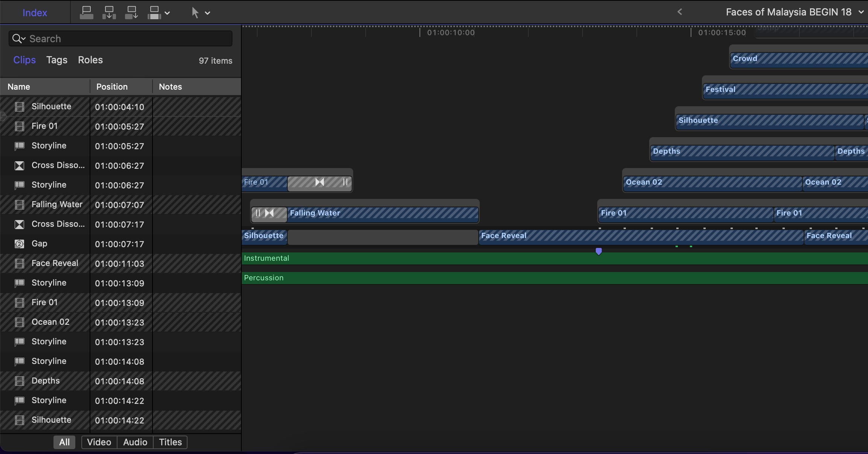Filter index by Audio

click(135, 442)
